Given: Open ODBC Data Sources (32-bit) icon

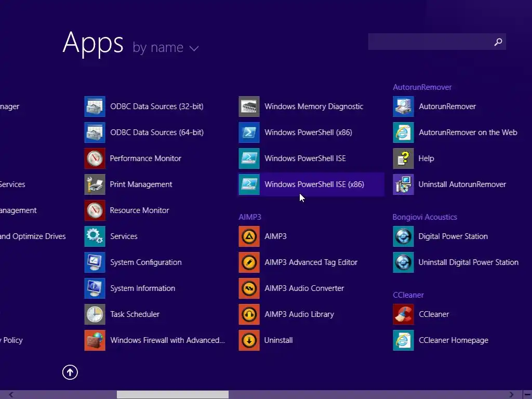Looking at the screenshot, I should pyautogui.click(x=95, y=107).
